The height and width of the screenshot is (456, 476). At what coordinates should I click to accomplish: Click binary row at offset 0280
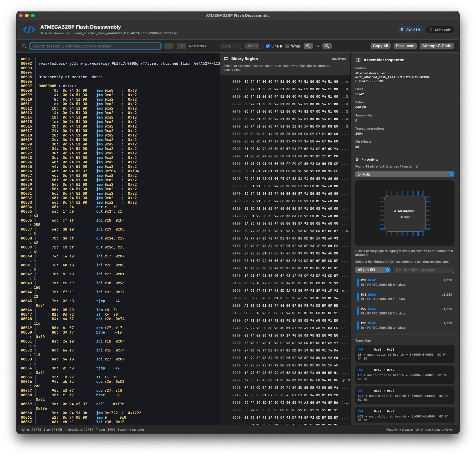click(x=290, y=380)
